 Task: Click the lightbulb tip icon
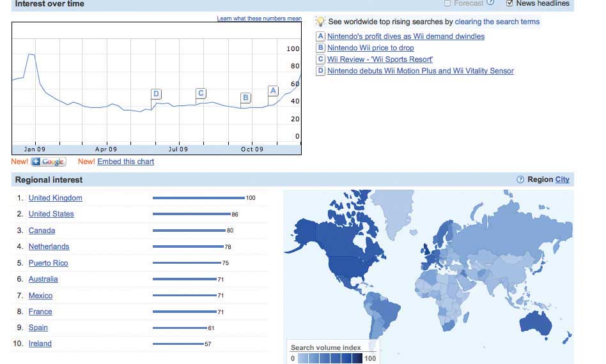click(320, 21)
